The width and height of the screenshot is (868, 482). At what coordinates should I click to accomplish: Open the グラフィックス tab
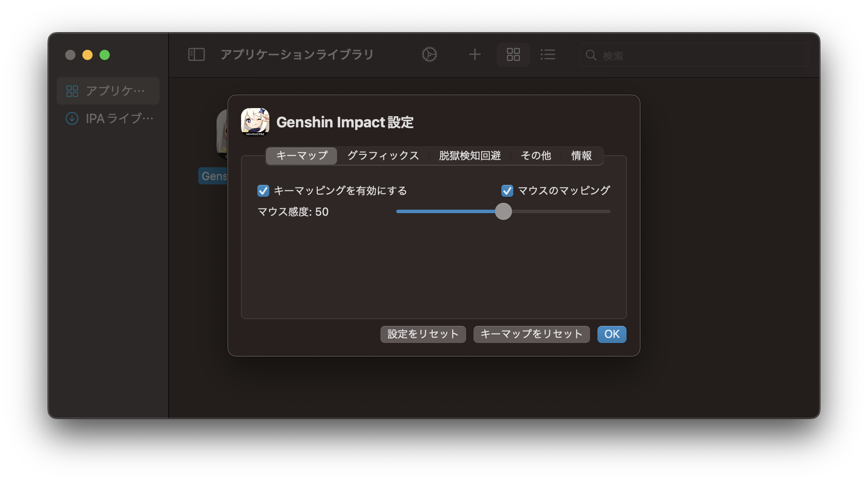click(x=383, y=156)
